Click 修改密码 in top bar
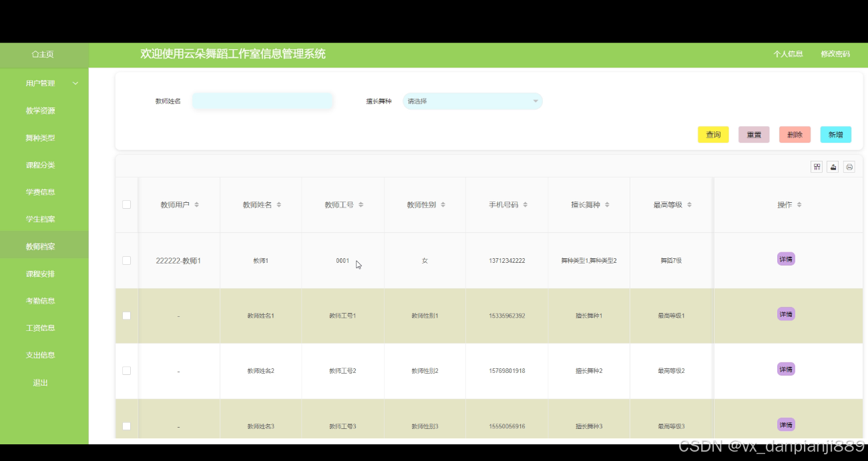Viewport: 868px width, 461px height. tap(835, 54)
